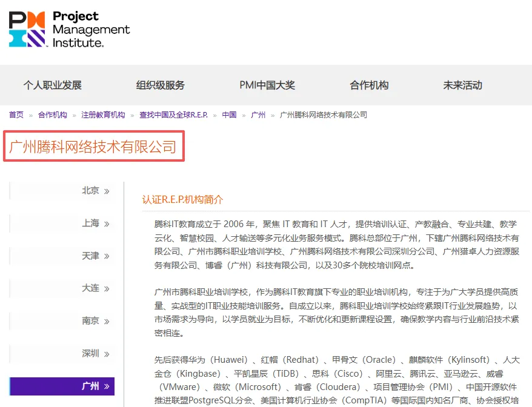Go to 首页 breadcrumb link

(x=16, y=115)
